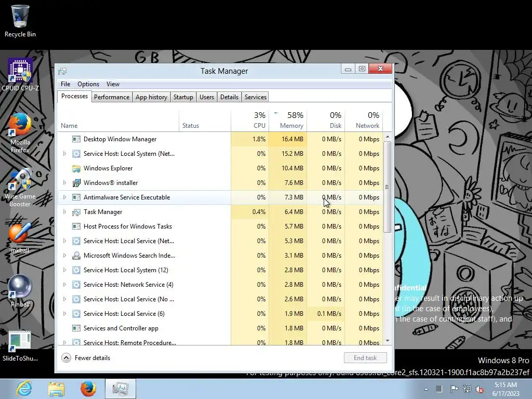
Task: Click the Service Host: Network Service gear icon
Action: click(x=76, y=285)
